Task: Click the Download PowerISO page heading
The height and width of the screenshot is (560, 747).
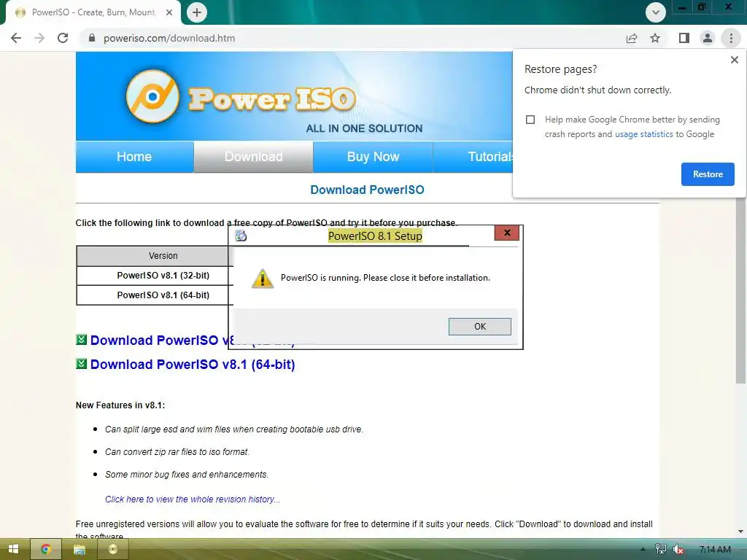Action: [368, 190]
